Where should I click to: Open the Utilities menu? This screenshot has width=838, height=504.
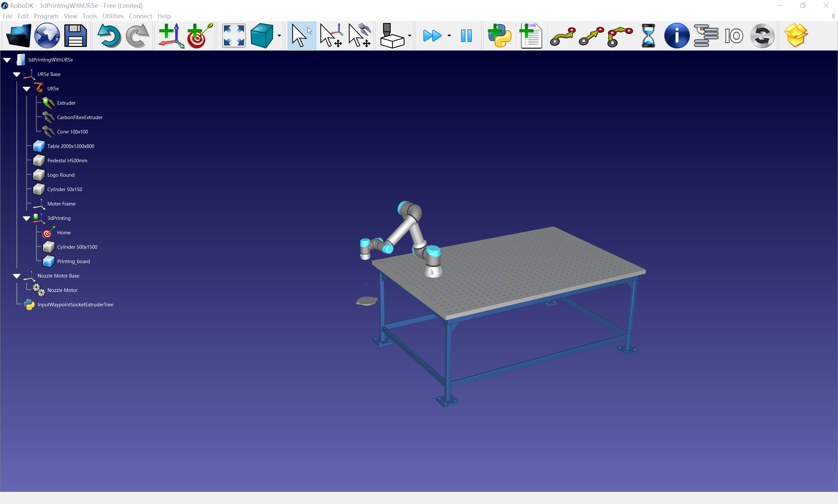pyautogui.click(x=113, y=16)
